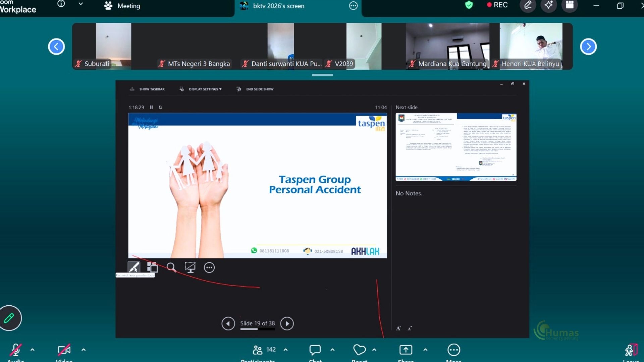Select Mardiana Kua Gantung video tile
This screenshot has height=362, width=644.
coord(448,46)
